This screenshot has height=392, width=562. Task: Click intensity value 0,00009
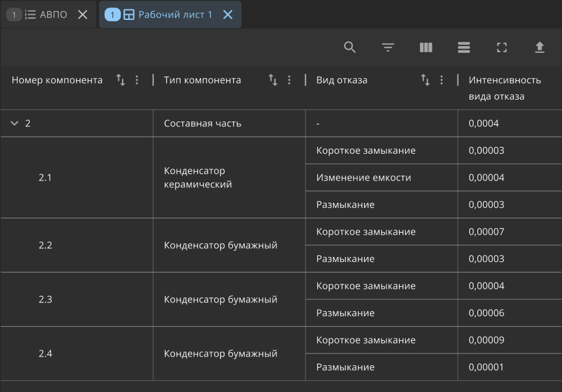pos(486,340)
